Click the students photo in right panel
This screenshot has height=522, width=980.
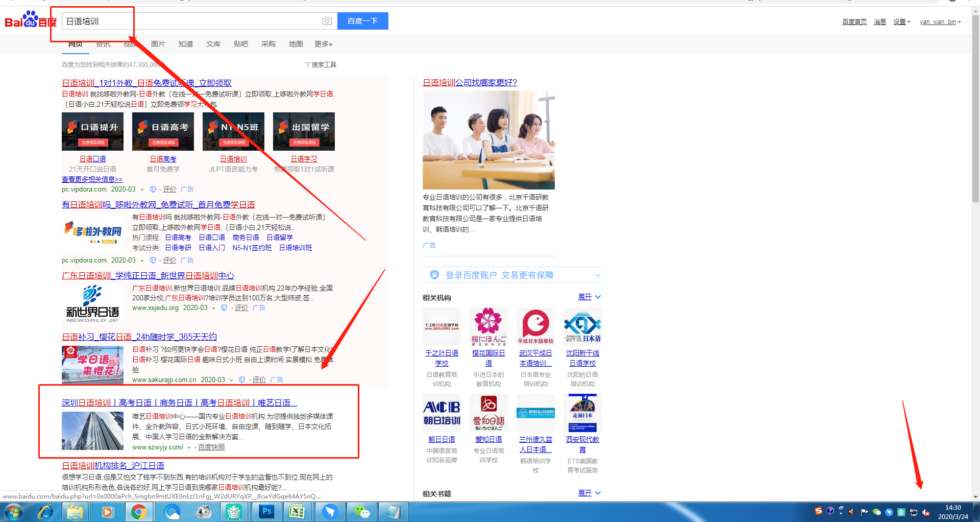[x=488, y=140]
